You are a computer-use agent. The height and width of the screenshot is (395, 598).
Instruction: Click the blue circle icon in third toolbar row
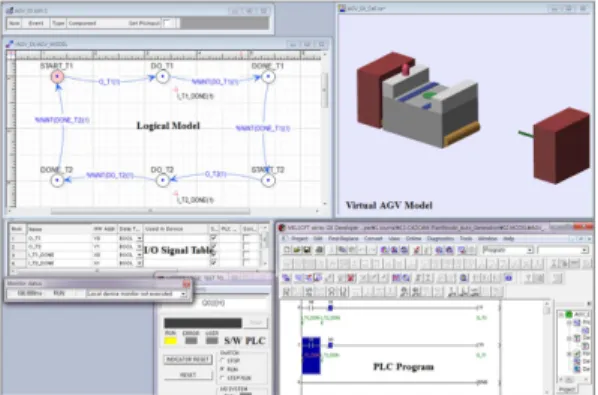(x=508, y=278)
